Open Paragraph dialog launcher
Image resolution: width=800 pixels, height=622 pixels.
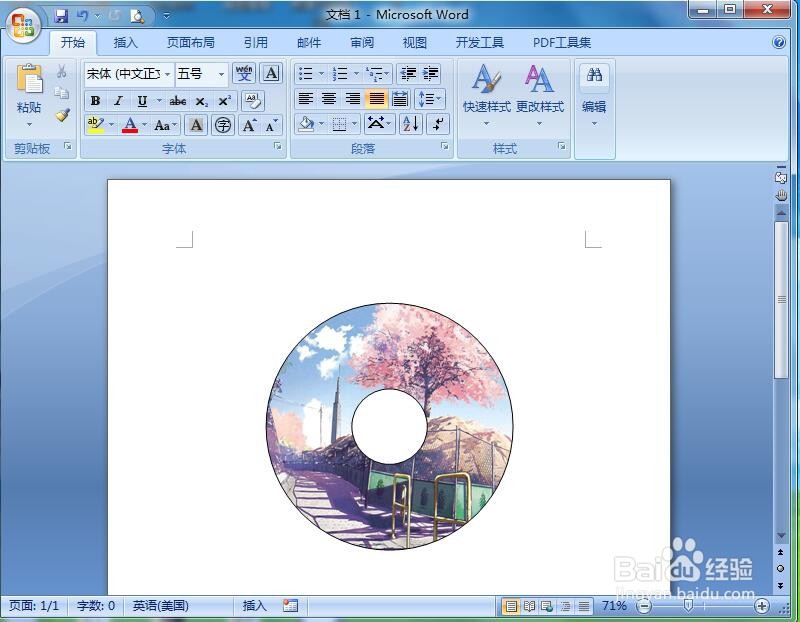click(x=445, y=146)
